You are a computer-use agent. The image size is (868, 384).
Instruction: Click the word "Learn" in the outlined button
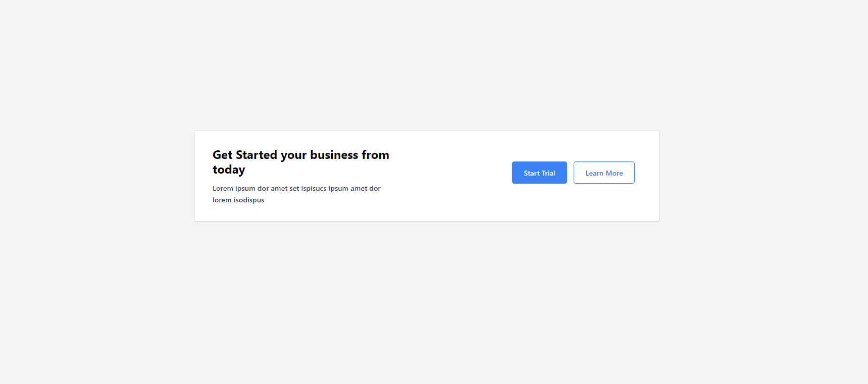[x=594, y=173]
